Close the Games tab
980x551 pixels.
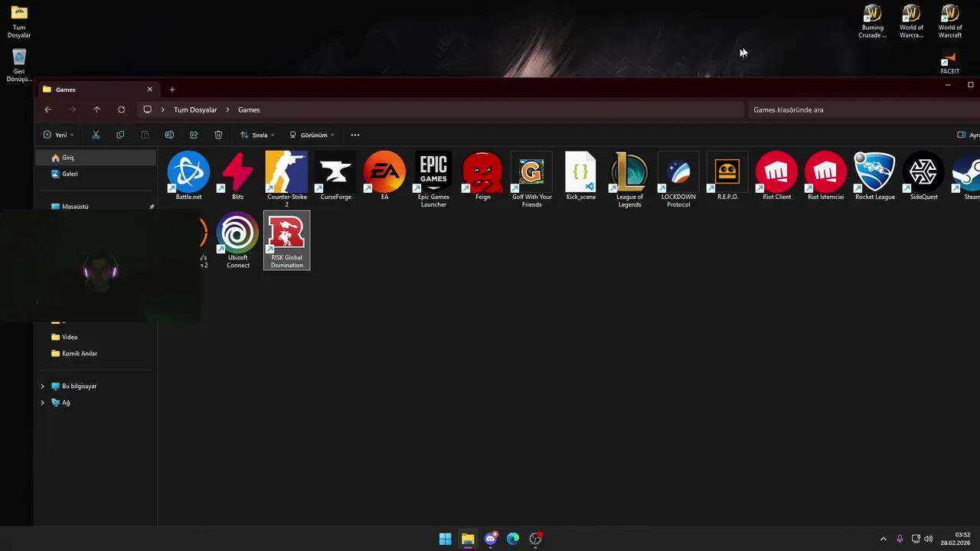pyautogui.click(x=149, y=90)
